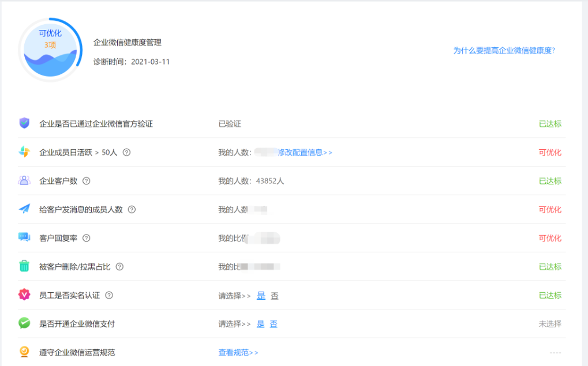Click the 为什么要提高企业微信健康度? link
Viewport: 588px width, 366px height.
coord(504,51)
